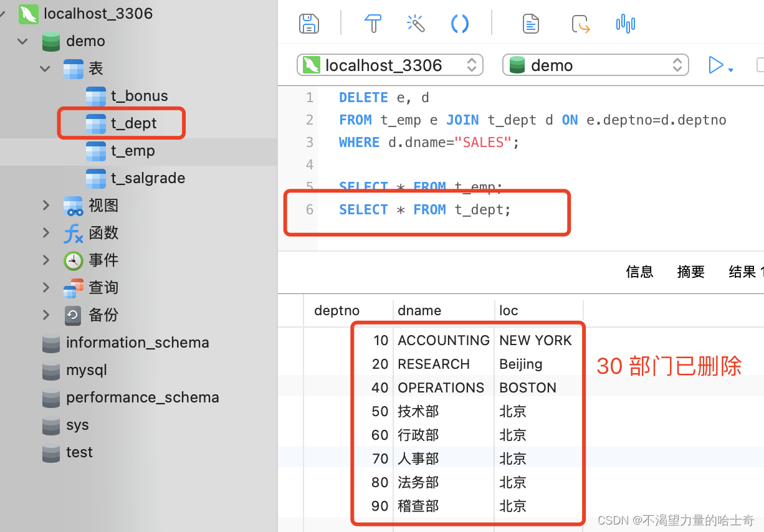The width and height of the screenshot is (764, 532).
Task: Click the ACCOUNTING cell
Action: click(444, 340)
